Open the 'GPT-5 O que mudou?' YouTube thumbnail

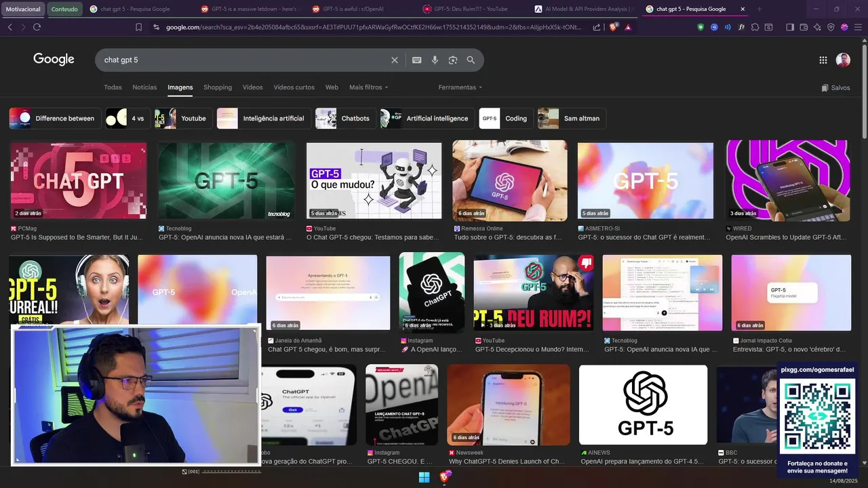point(374,180)
